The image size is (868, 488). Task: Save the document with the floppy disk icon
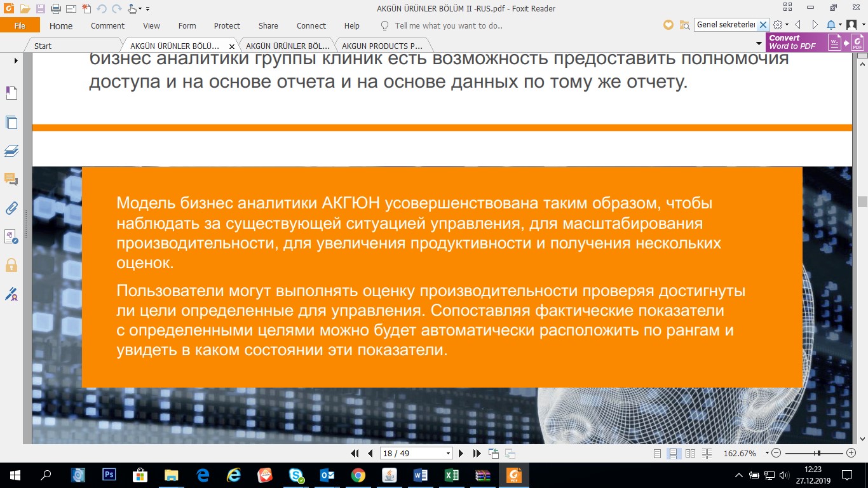pos(41,9)
